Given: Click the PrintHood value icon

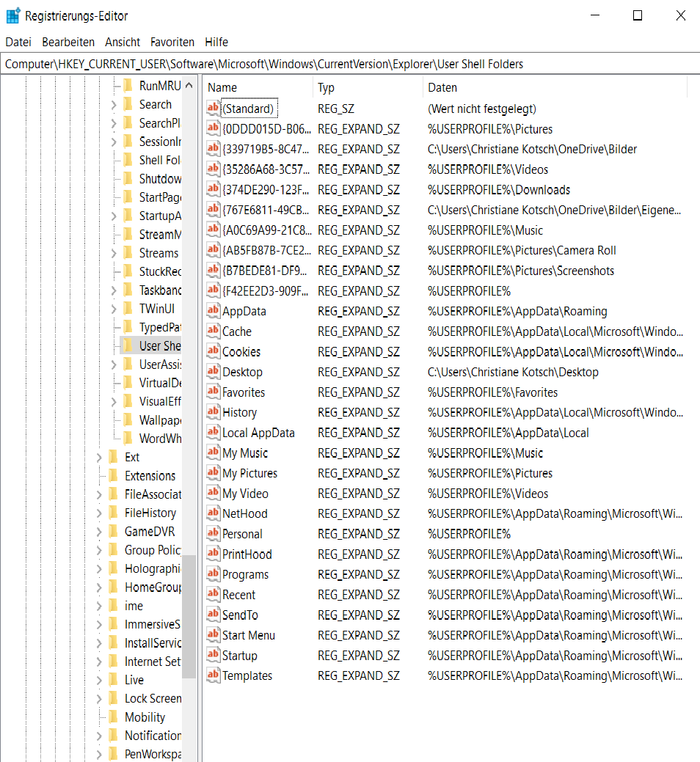Looking at the screenshot, I should click(x=213, y=554).
